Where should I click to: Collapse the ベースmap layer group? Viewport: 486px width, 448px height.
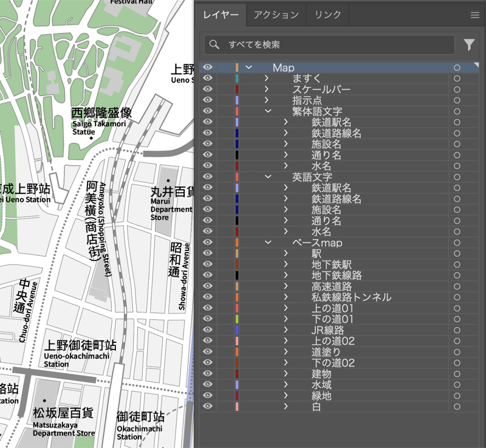267,243
